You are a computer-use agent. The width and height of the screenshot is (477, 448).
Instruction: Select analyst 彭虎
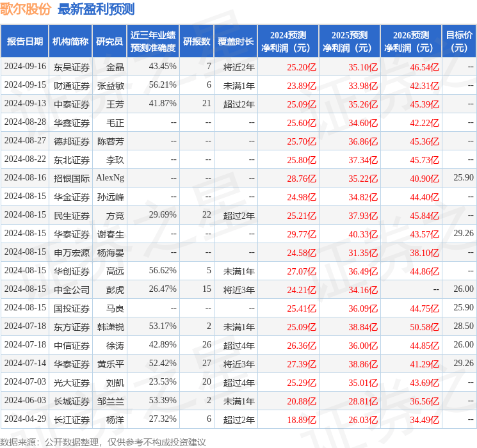click(115, 290)
